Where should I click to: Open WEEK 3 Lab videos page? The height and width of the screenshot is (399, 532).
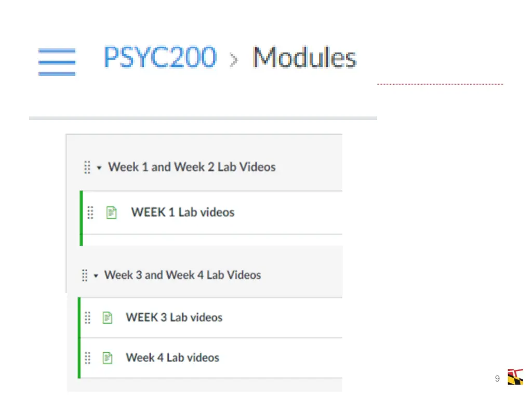click(174, 317)
